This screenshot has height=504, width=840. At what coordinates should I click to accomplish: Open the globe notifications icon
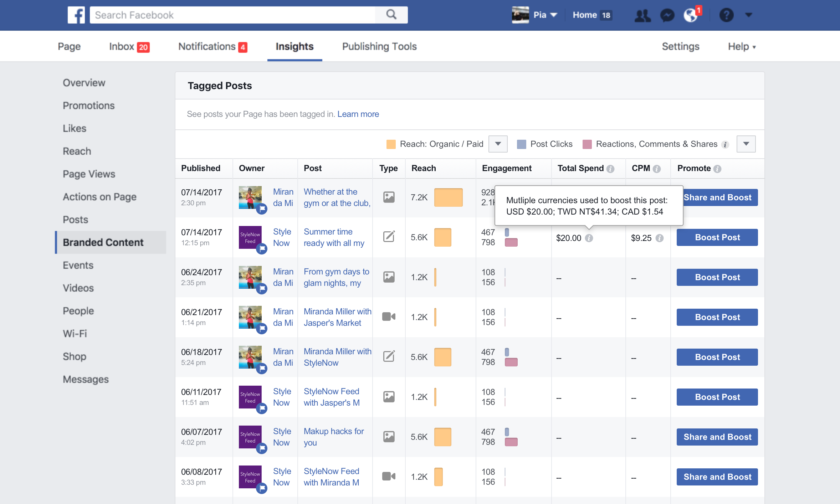(691, 15)
